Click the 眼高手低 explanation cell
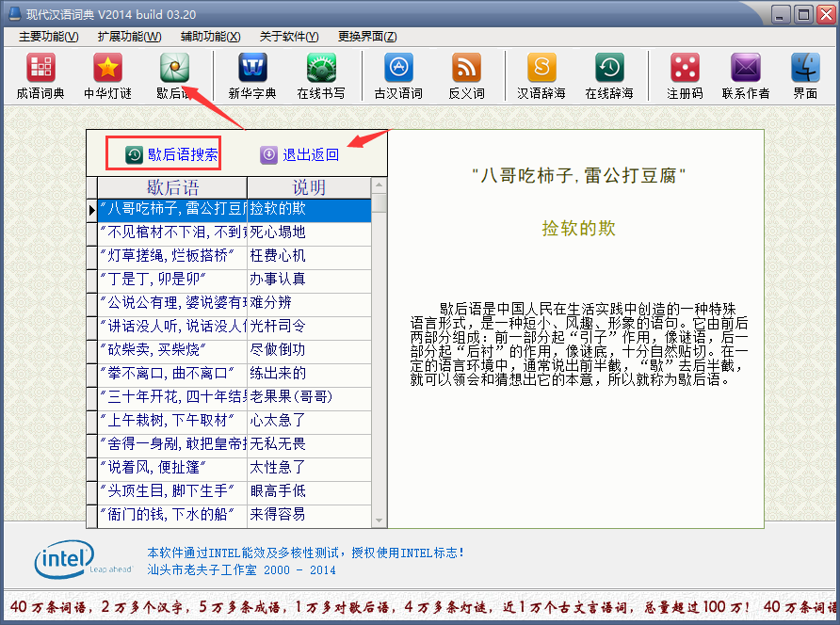 coord(309,491)
